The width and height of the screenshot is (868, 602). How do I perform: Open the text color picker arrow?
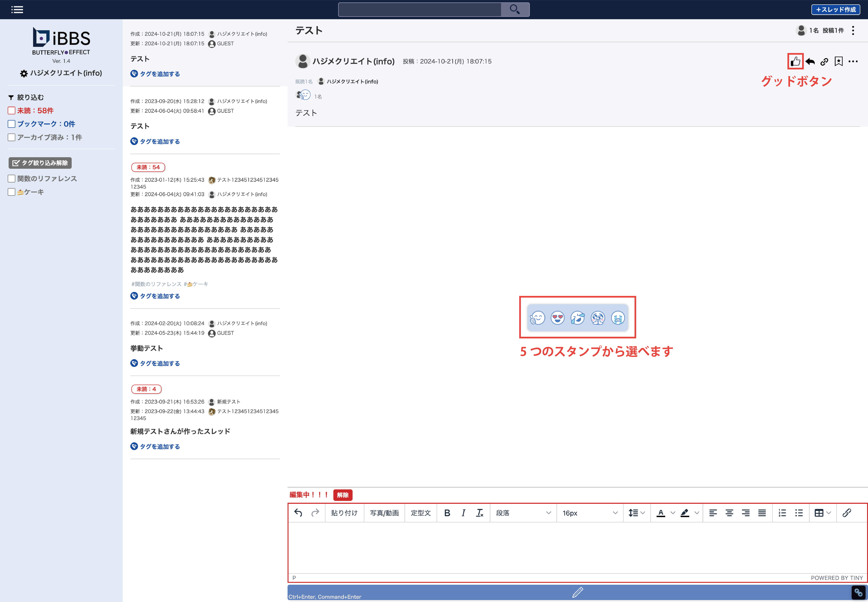673,513
